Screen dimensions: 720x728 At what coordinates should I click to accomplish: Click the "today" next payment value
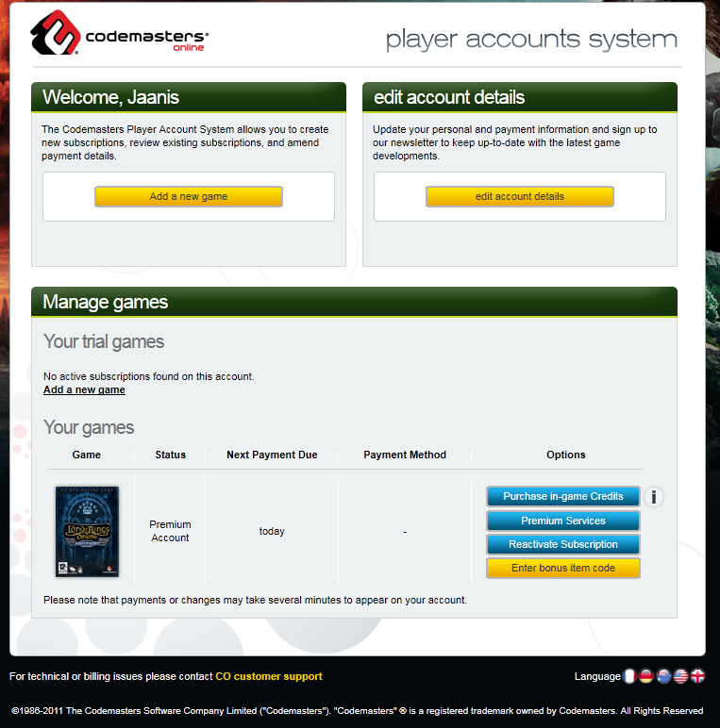tap(272, 531)
